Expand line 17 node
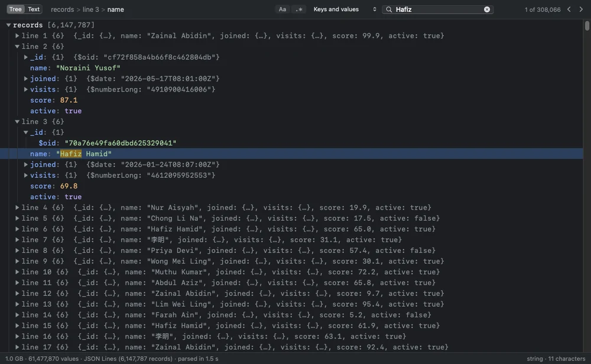The height and width of the screenshot is (364, 591). (17, 347)
